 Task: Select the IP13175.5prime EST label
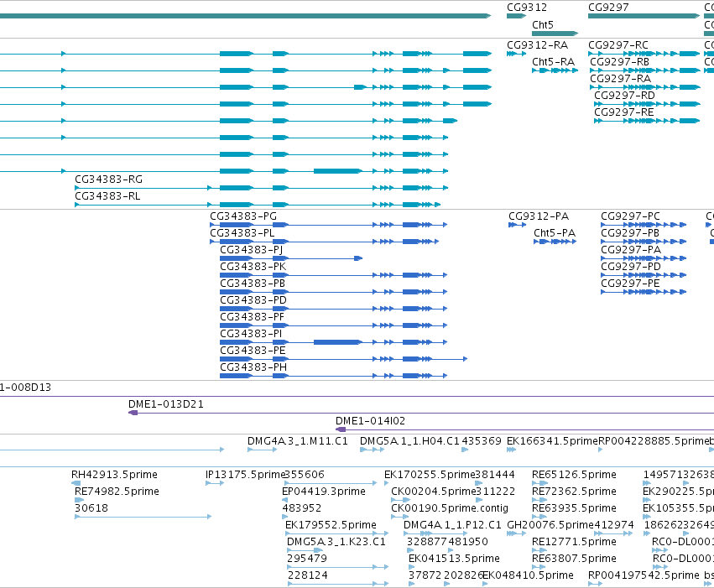245,475
